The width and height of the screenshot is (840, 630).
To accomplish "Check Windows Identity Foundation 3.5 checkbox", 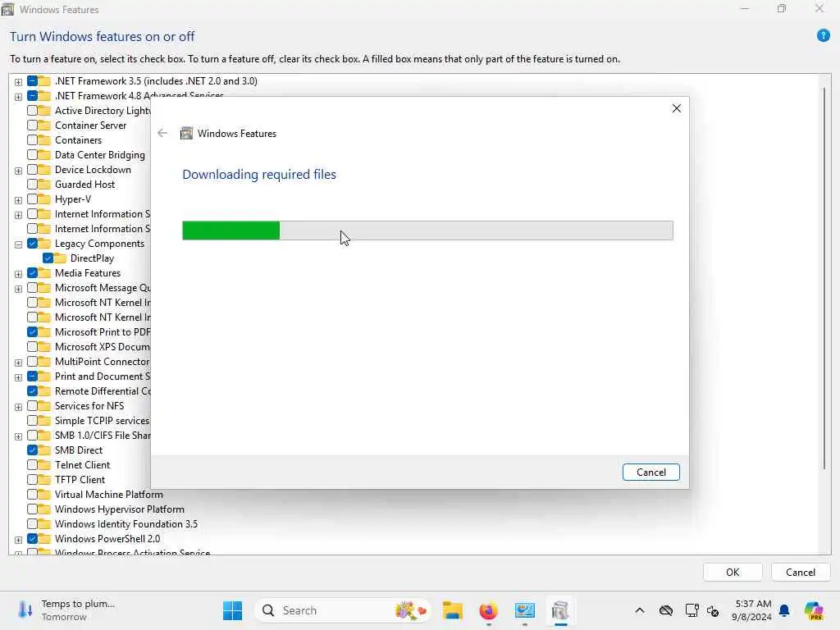I will (x=32, y=524).
